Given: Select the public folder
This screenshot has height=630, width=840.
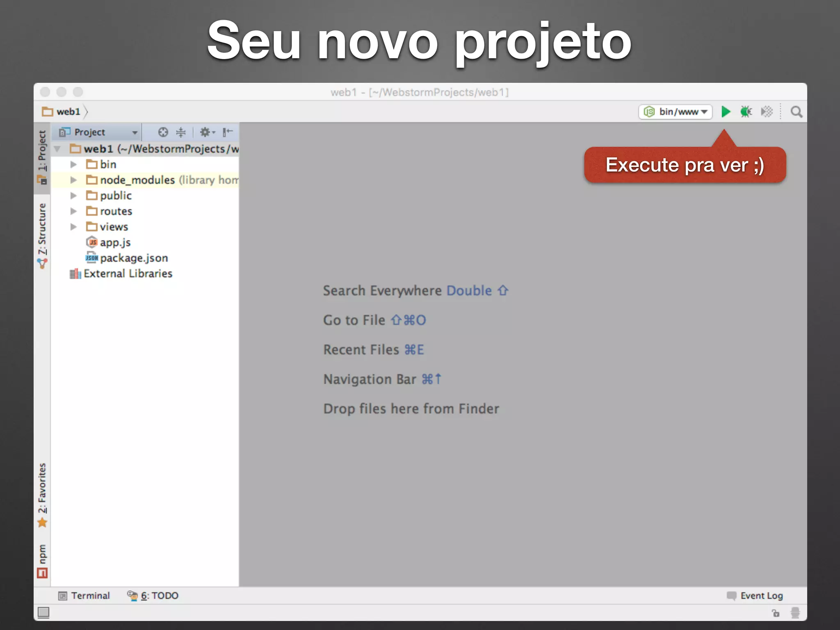Looking at the screenshot, I should 145,196.
